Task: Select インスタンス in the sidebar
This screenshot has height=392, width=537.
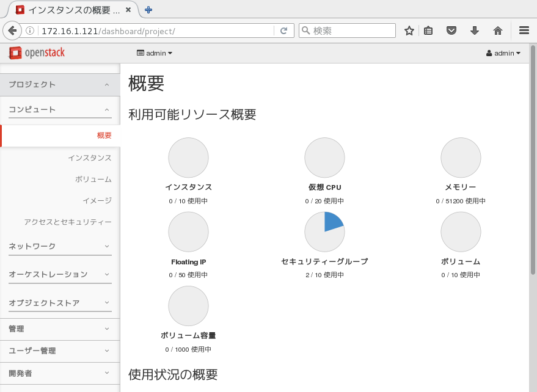Action: 89,158
